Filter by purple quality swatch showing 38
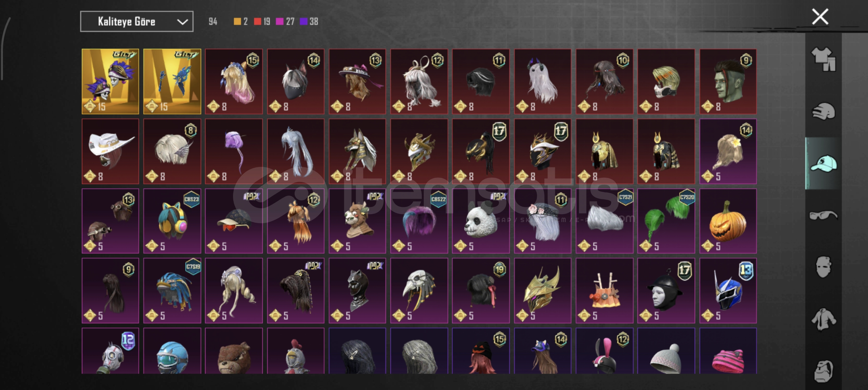Viewport: 868px width, 390px height. click(x=309, y=22)
